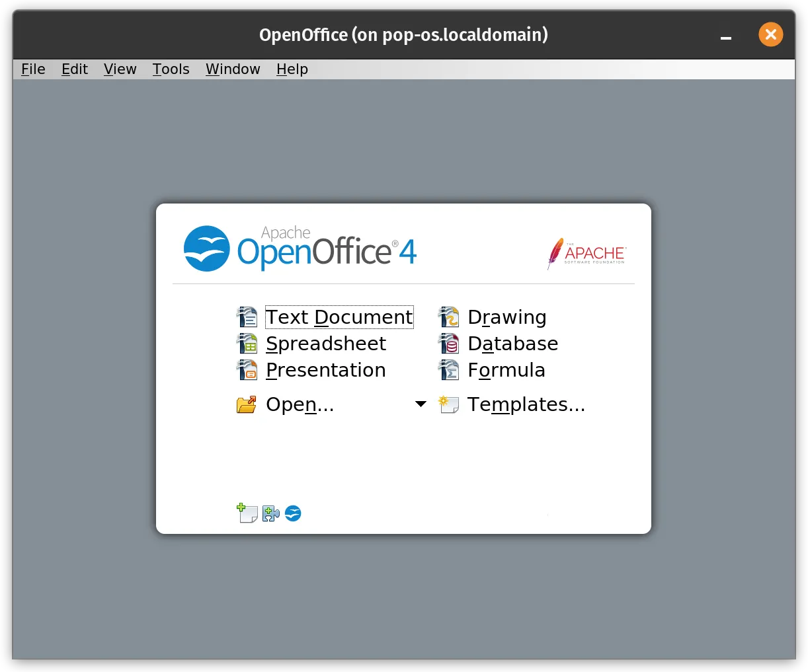Image resolution: width=808 pixels, height=672 pixels.
Task: Click the Apache OpenOffice 4 logo
Action: click(300, 249)
